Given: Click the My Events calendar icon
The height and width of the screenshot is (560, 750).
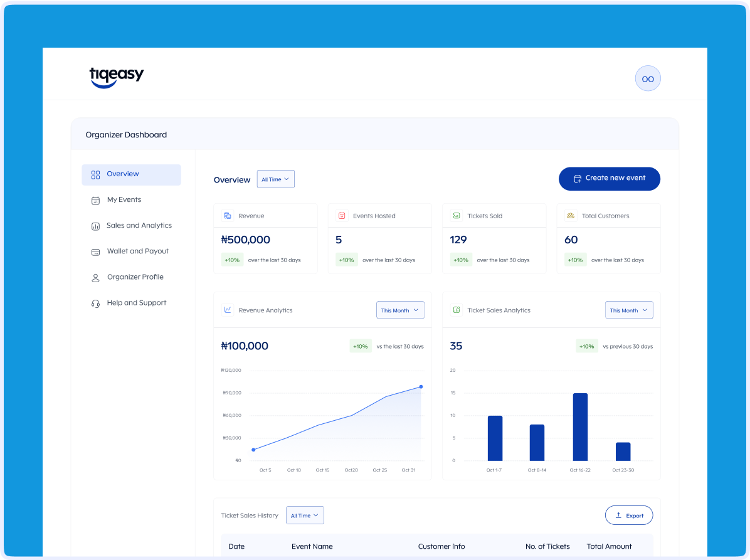Looking at the screenshot, I should [x=96, y=201].
